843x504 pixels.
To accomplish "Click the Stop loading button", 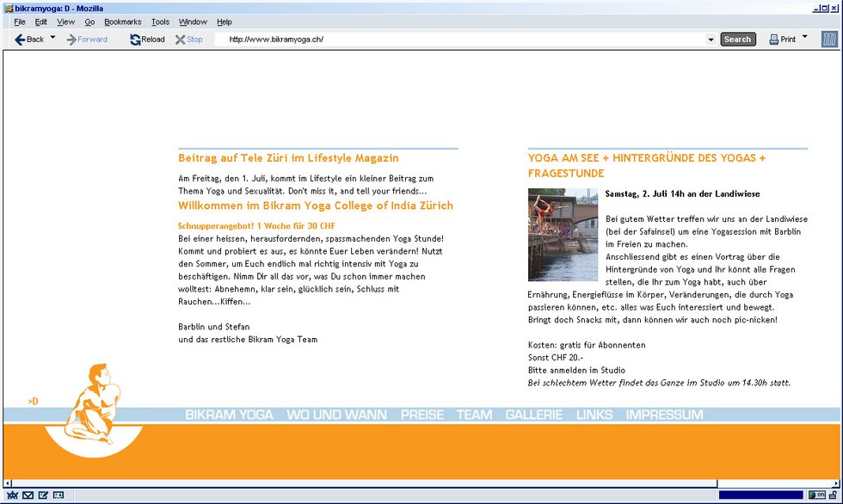I will click(188, 40).
